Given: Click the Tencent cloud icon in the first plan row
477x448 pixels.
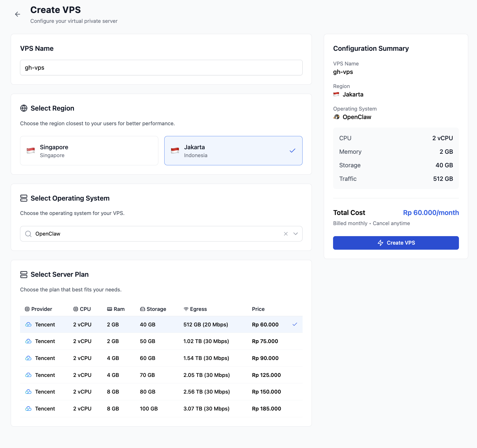Looking at the screenshot, I should pyautogui.click(x=28, y=324).
